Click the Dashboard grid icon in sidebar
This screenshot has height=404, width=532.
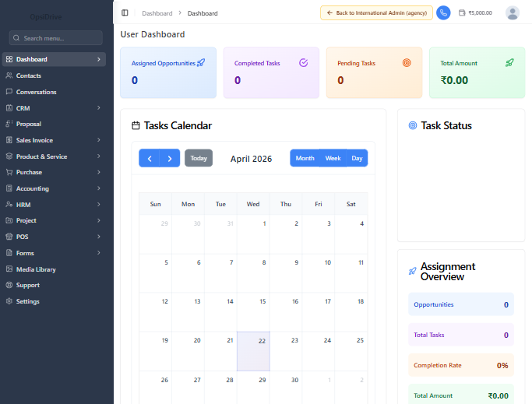[x=9, y=59]
